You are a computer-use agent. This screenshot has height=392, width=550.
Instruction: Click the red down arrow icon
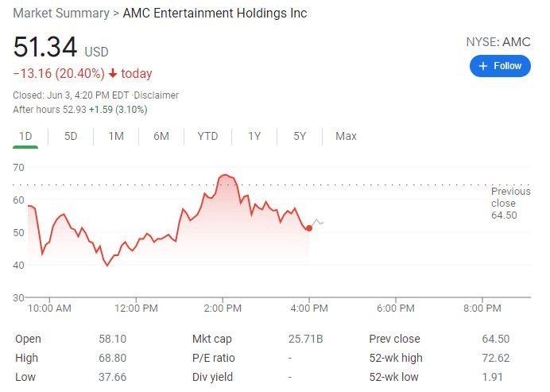[x=113, y=74]
